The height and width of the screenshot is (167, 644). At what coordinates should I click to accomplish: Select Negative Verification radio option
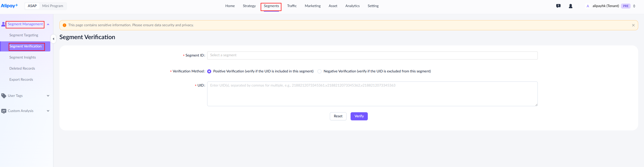pyautogui.click(x=319, y=71)
